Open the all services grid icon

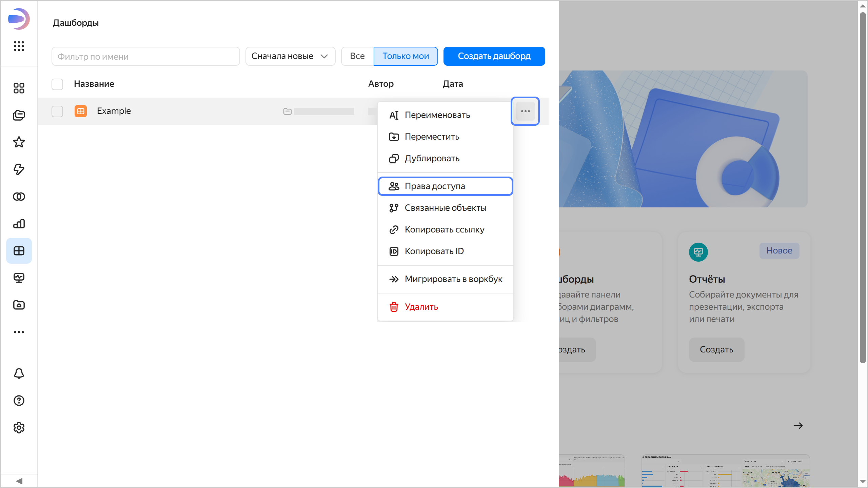pyautogui.click(x=19, y=46)
